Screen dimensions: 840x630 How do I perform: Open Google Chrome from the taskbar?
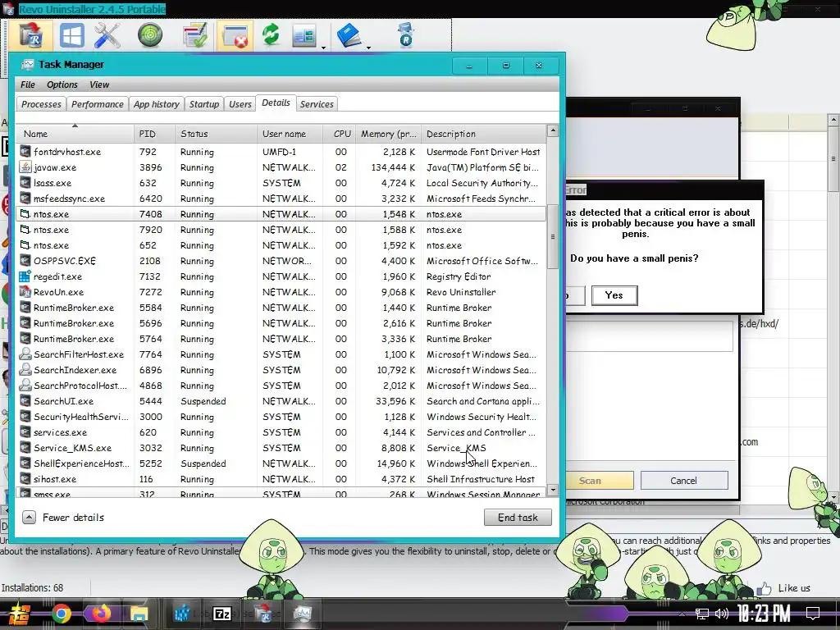62,614
